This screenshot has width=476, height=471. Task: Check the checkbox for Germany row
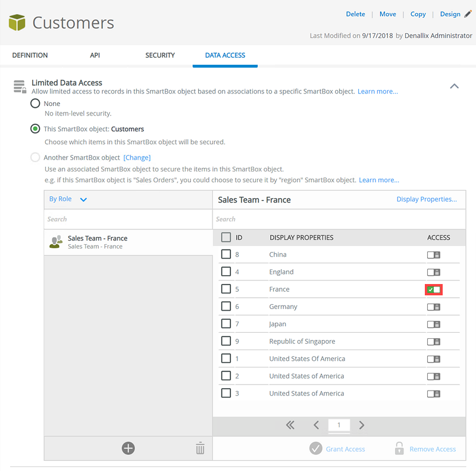click(x=226, y=306)
